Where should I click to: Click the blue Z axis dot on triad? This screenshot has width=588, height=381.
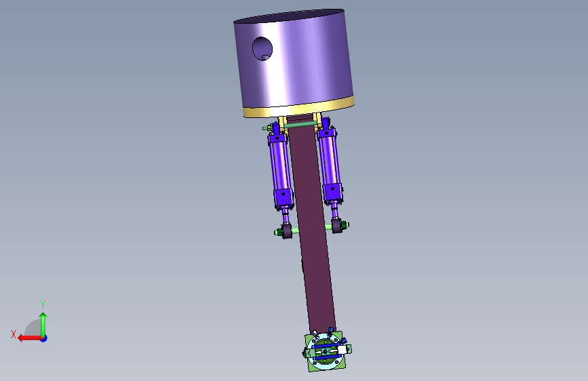(43, 338)
